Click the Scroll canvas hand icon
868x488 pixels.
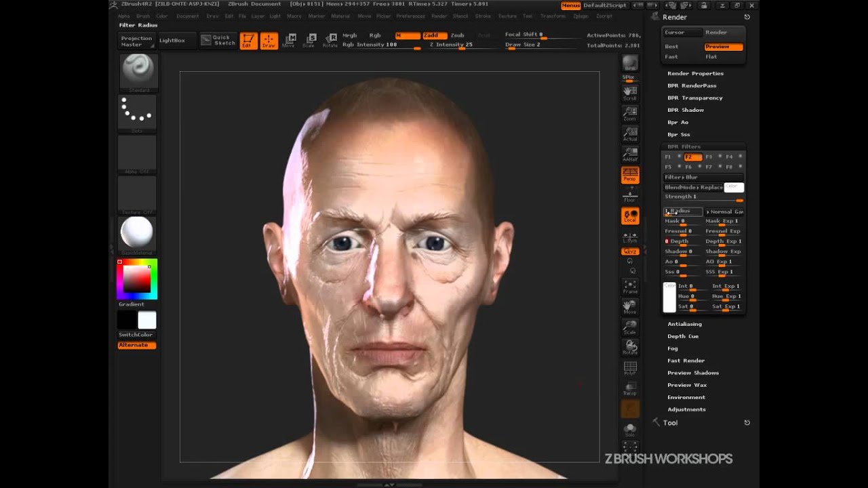(630, 92)
